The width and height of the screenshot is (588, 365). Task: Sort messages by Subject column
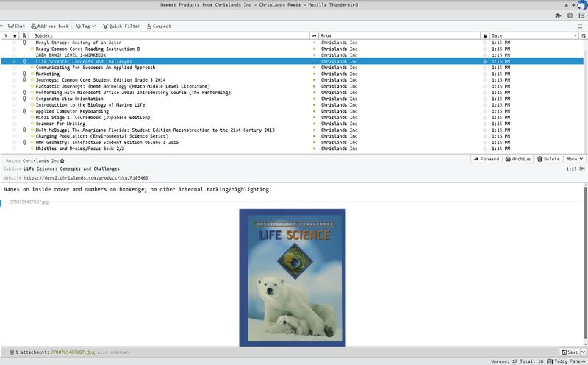(170, 35)
